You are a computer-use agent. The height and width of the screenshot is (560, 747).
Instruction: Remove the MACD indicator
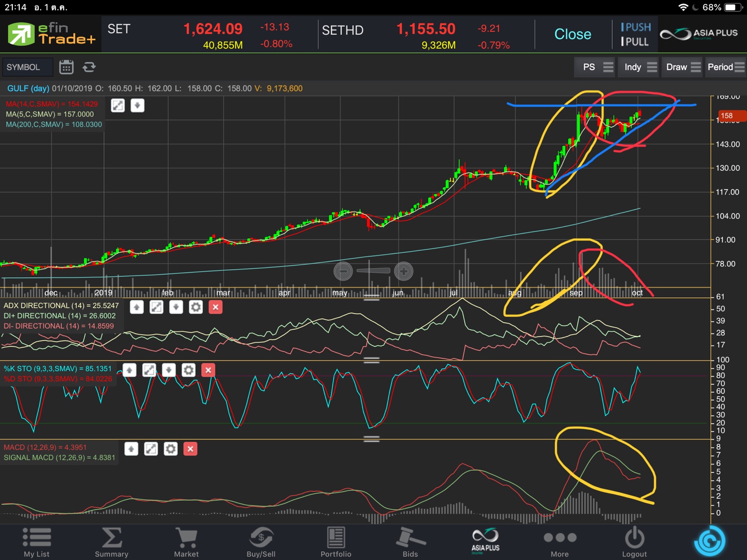click(190, 449)
